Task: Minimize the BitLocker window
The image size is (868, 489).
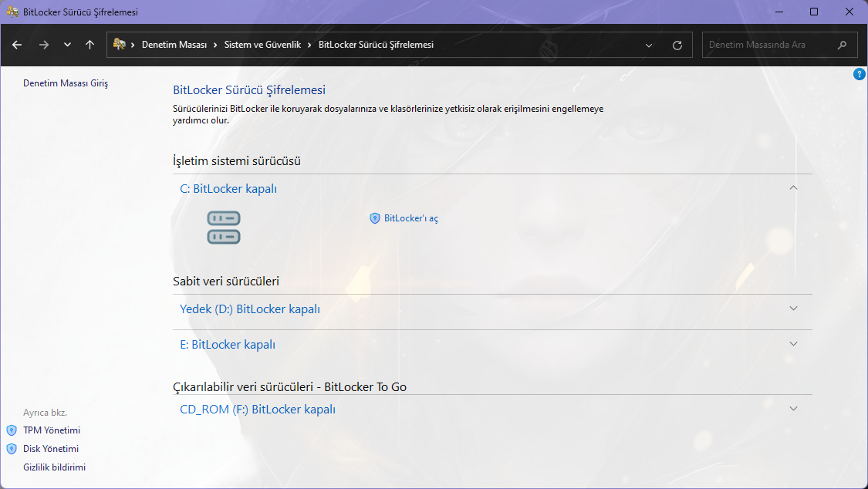Action: (x=779, y=12)
